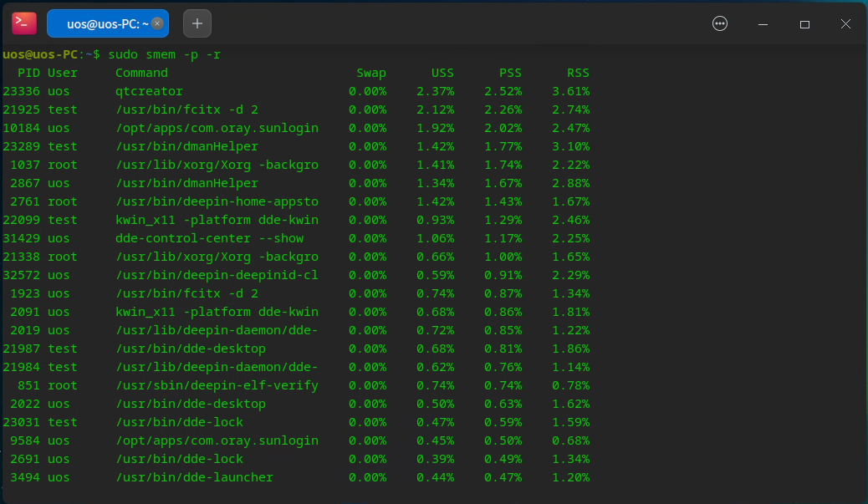Add a new terminal tab with plus button
The height and width of the screenshot is (504, 868).
[x=197, y=23]
